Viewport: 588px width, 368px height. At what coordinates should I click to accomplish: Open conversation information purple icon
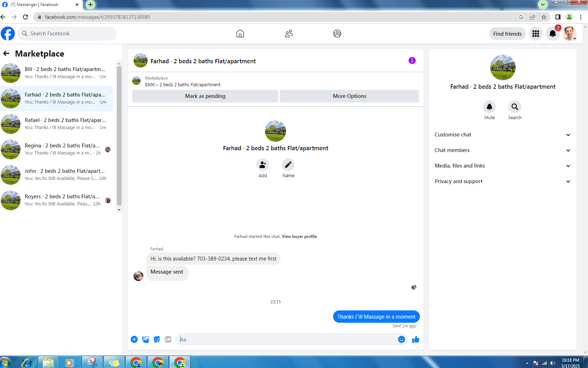click(x=412, y=60)
